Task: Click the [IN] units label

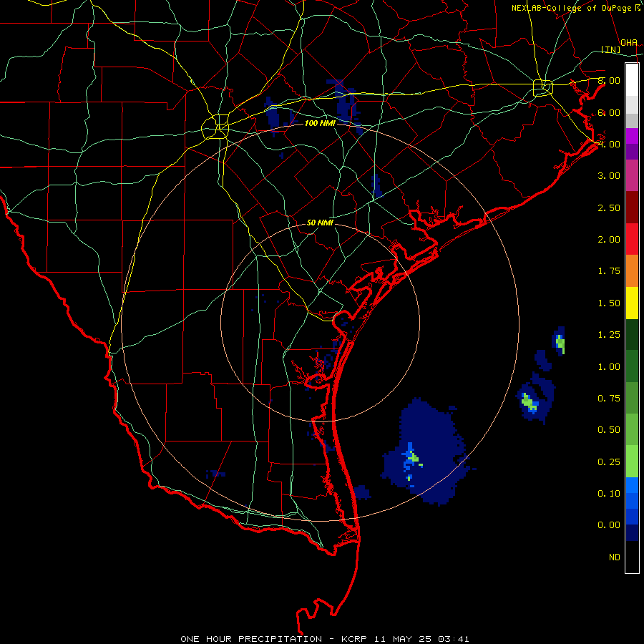Action: 611,49
